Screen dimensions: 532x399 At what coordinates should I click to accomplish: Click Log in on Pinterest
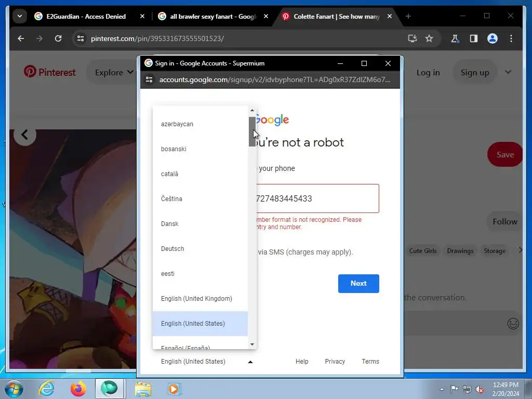[428, 73]
